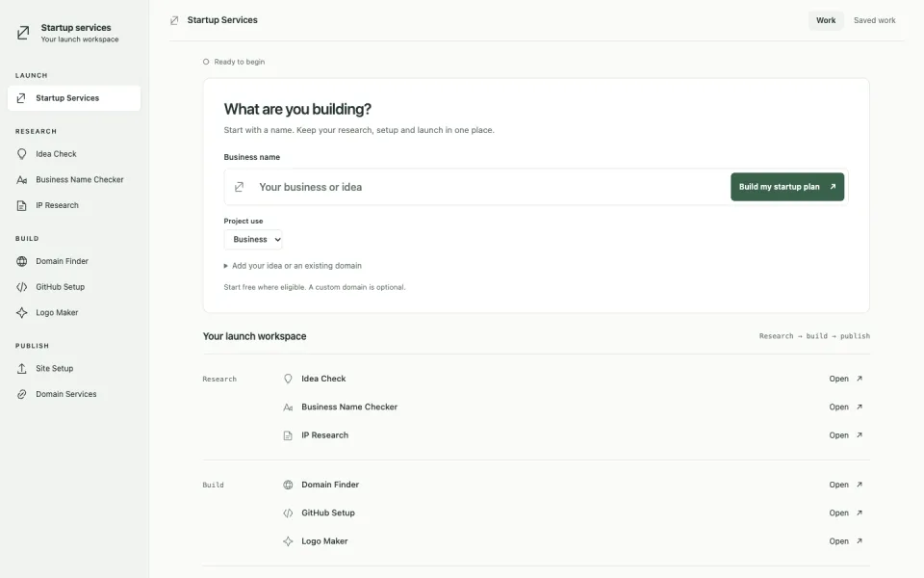Click the lightbulb icon next to sidebar Idea Check
924x578 pixels.
pos(22,154)
